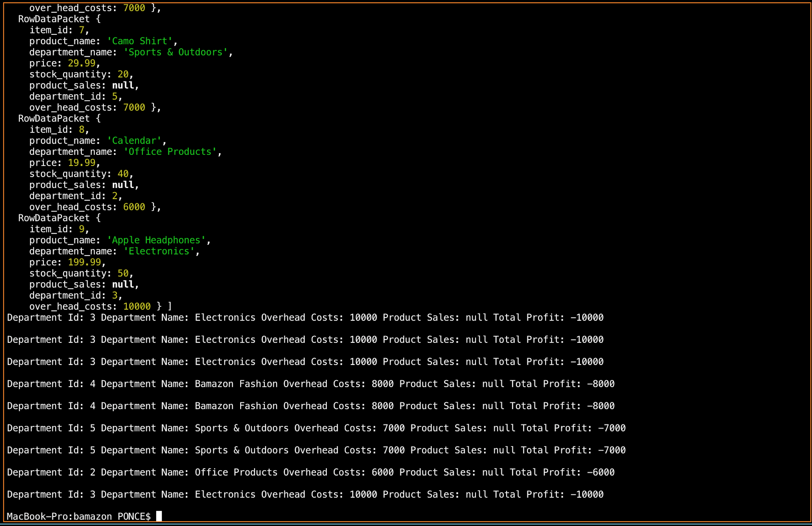
Task: Click department_id value 2
Action: click(x=115, y=196)
